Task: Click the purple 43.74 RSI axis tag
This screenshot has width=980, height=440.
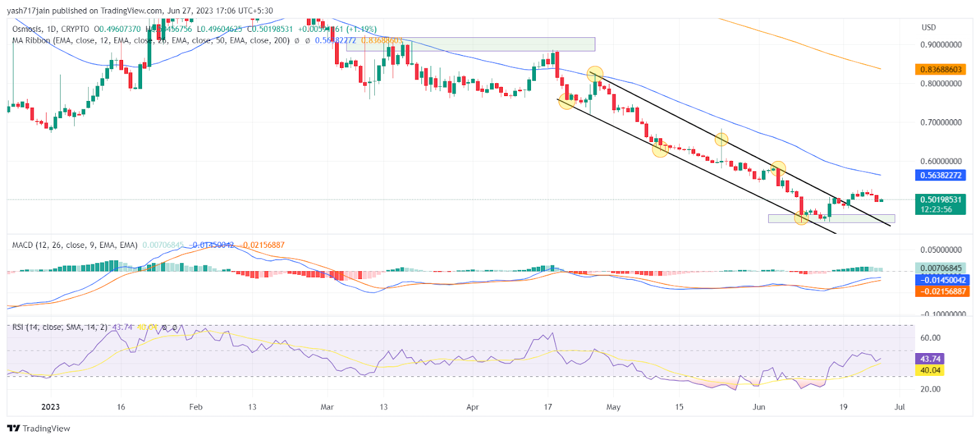Action: click(930, 359)
